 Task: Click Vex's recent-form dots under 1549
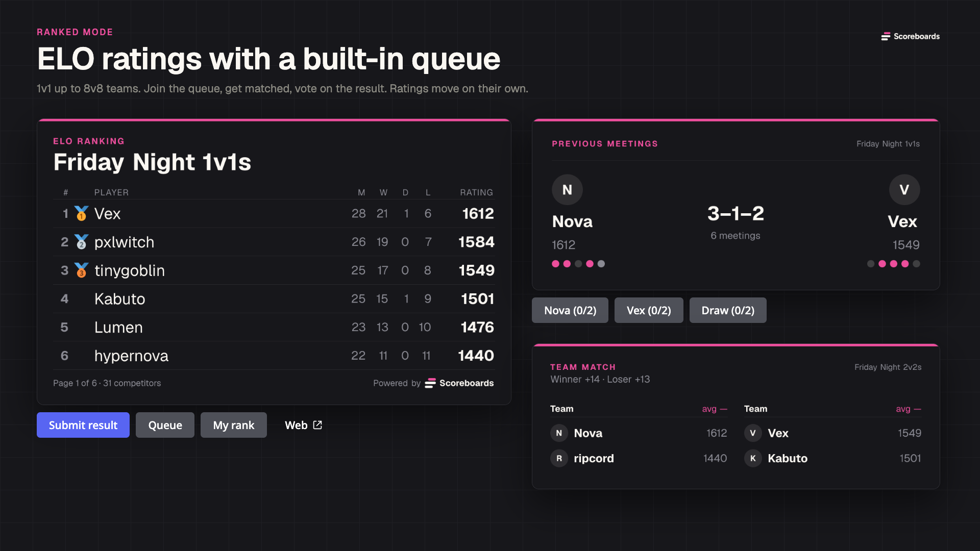893,264
